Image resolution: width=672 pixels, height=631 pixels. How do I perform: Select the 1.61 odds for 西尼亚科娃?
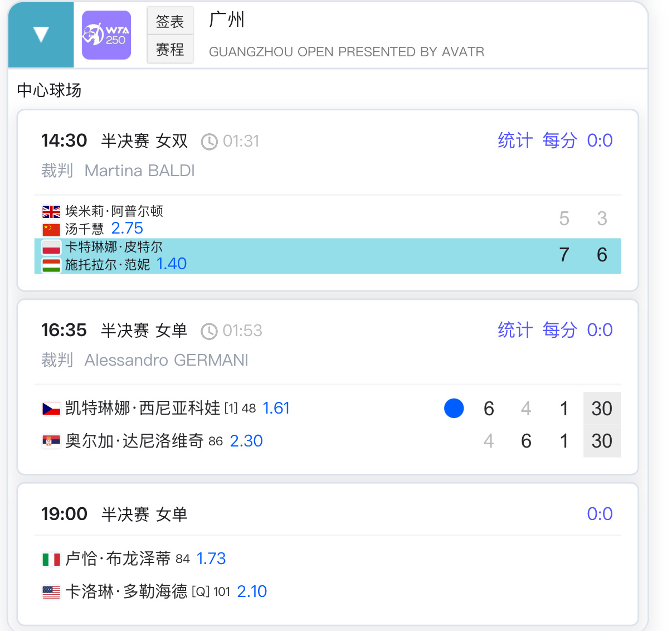(276, 408)
